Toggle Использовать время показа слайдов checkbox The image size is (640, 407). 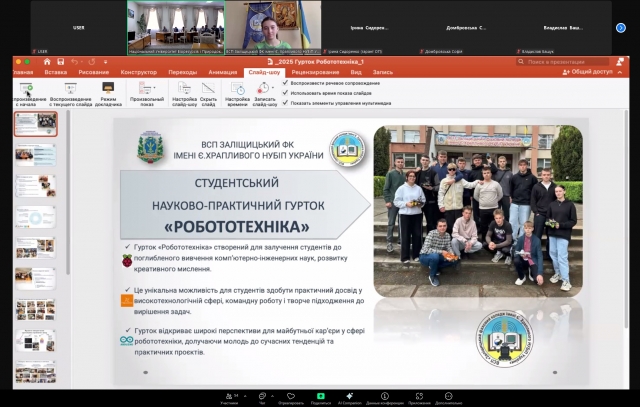click(x=285, y=93)
